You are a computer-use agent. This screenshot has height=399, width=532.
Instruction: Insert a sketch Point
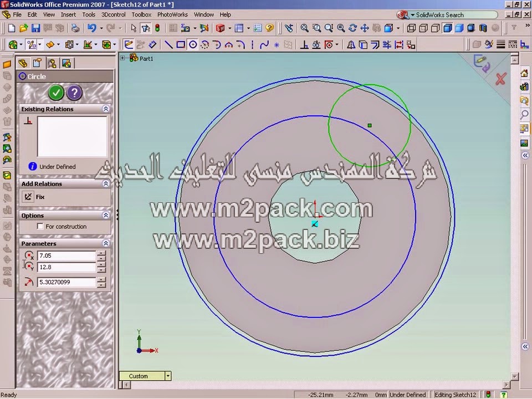277,44
